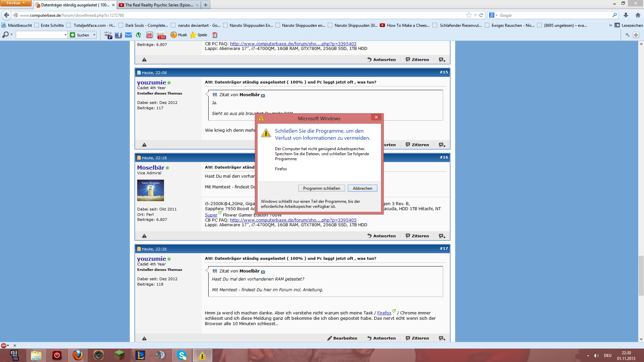Viewport: 644px width, 362px height.
Task: Expand the bookmarks overflow chevron
Action: pos(610,25)
